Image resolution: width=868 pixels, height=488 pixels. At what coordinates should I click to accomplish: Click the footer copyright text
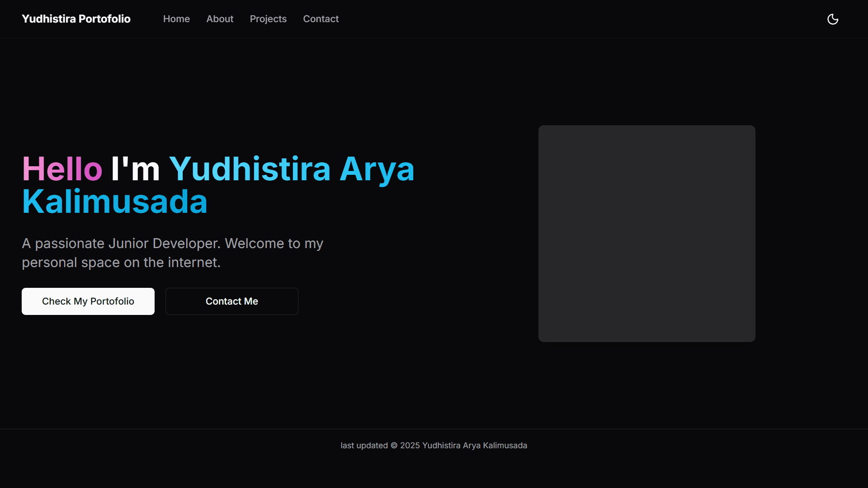click(434, 445)
